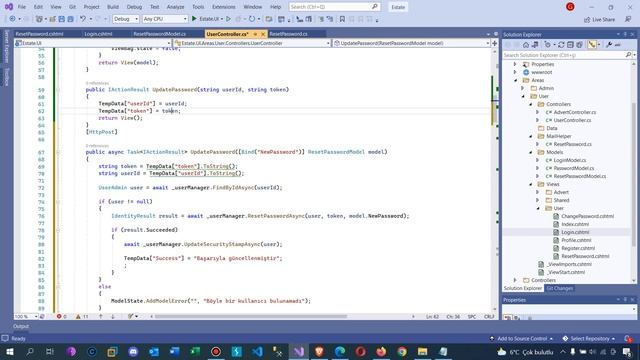
Task: Click Start Without Debugging icon
Action: tap(228, 19)
